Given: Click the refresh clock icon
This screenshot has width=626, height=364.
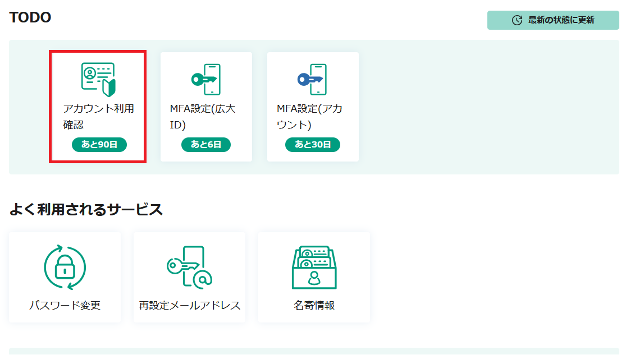Looking at the screenshot, I should click(x=517, y=20).
